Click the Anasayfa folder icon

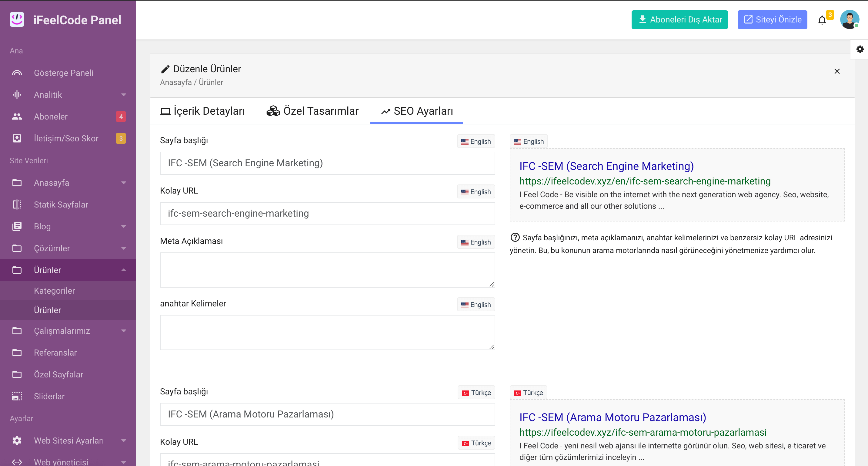coord(17,183)
